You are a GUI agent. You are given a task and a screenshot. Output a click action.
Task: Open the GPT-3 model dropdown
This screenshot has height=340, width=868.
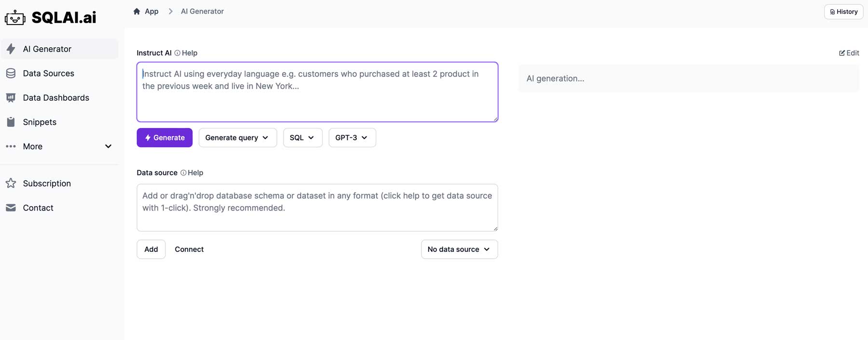352,137
